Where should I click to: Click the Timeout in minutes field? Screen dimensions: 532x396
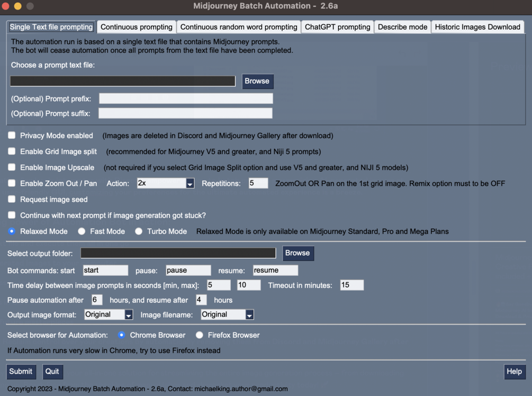coord(352,285)
